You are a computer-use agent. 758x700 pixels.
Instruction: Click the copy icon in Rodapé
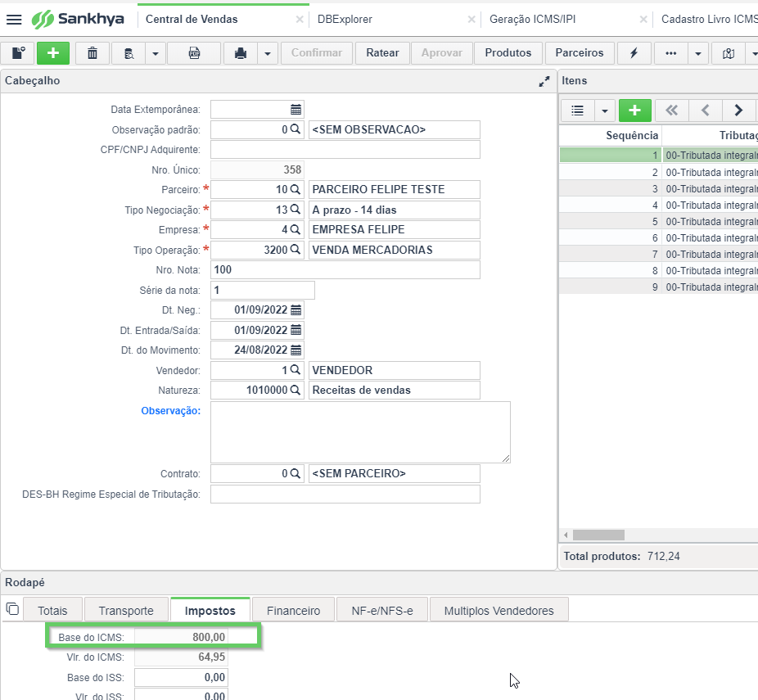12,608
